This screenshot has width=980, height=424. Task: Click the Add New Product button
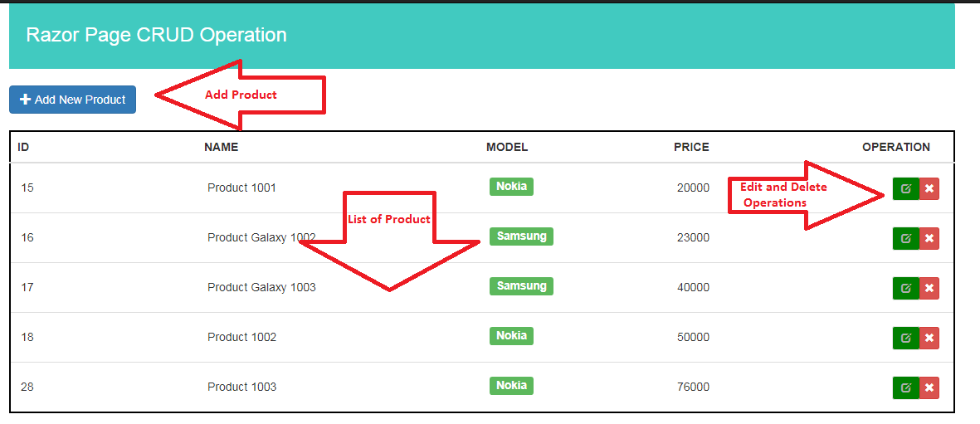(x=73, y=100)
